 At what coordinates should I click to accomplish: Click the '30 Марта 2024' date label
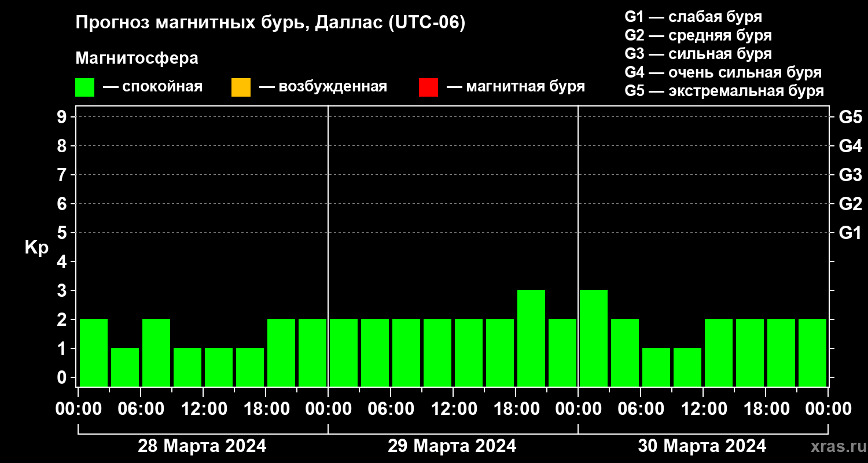point(702,446)
